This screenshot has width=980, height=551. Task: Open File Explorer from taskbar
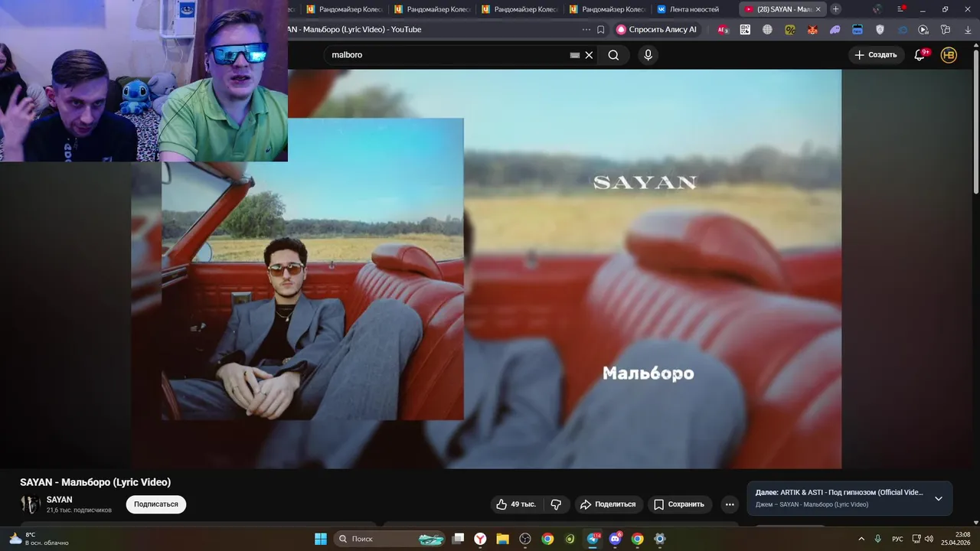click(x=502, y=539)
